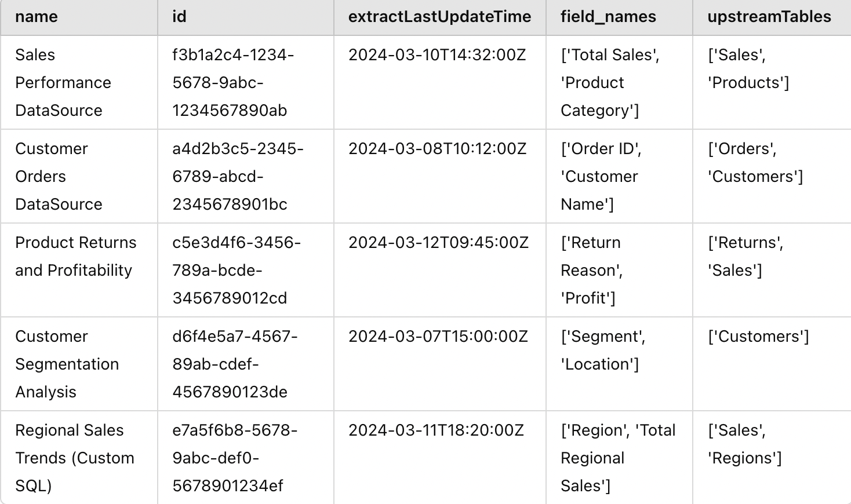
Task: Click the 'name' column header
Action: [37, 17]
